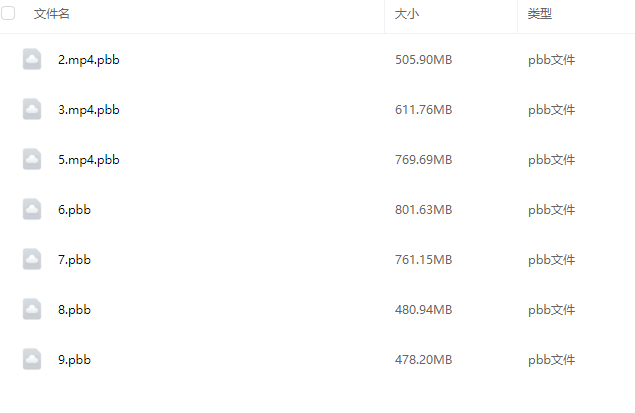
Task: Sort files by the 类型 column header
Action: pos(540,14)
